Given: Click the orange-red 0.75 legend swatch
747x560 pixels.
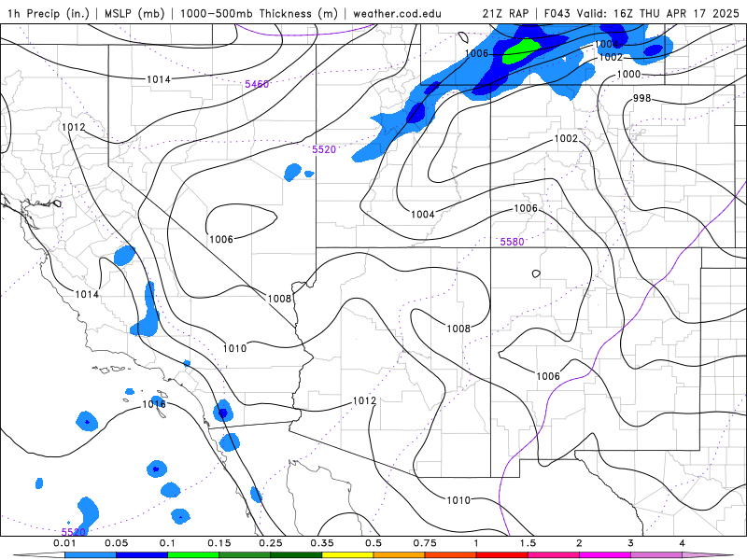Looking at the screenshot, I should coord(451,555).
